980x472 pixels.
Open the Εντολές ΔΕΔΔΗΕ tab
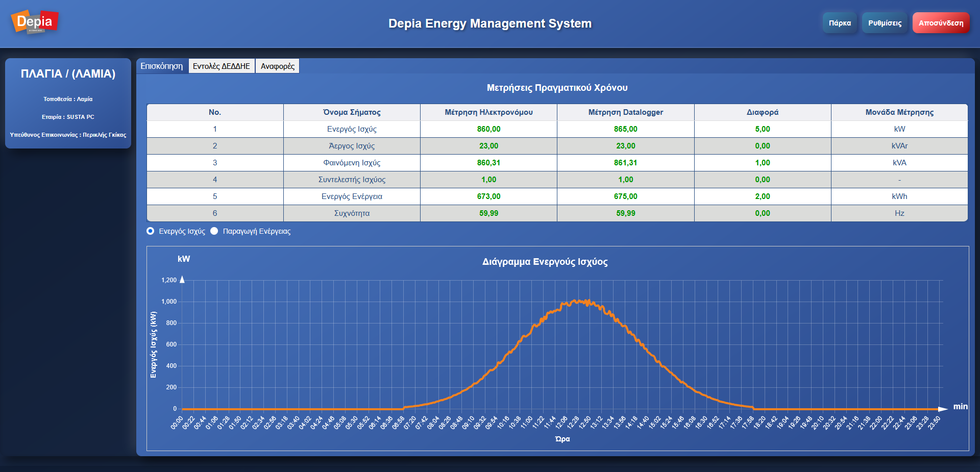coord(222,66)
